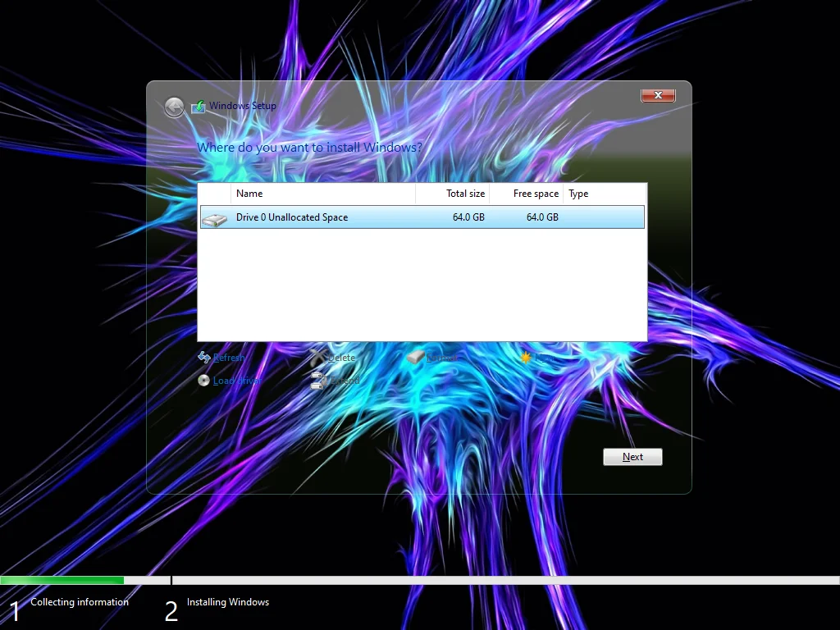
Task: Click the green setup progress bar
Action: (62, 580)
